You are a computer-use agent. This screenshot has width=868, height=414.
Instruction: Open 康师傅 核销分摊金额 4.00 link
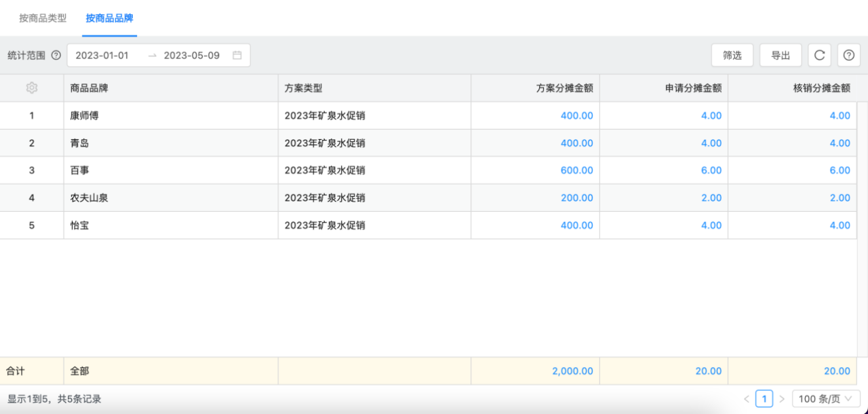(x=840, y=116)
